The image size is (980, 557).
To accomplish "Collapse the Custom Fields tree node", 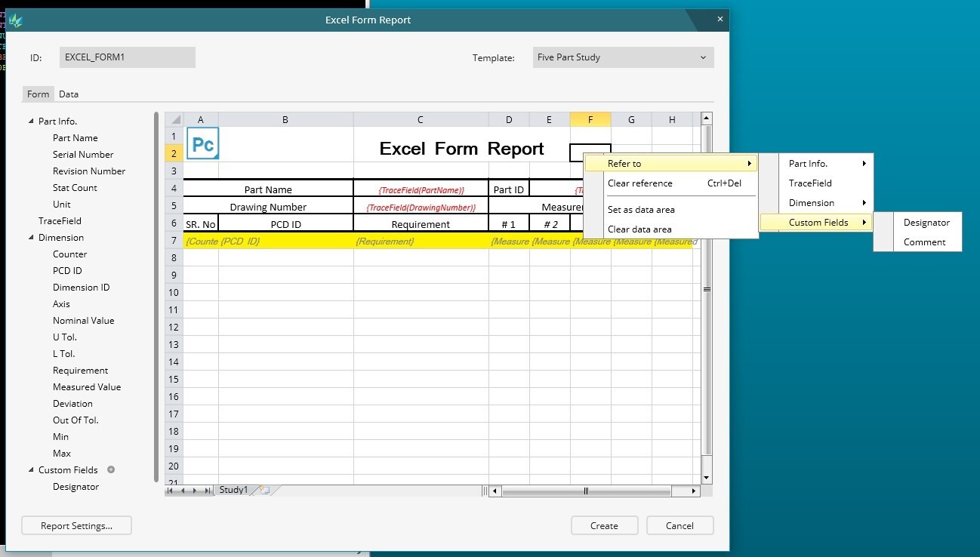I will click(x=31, y=470).
